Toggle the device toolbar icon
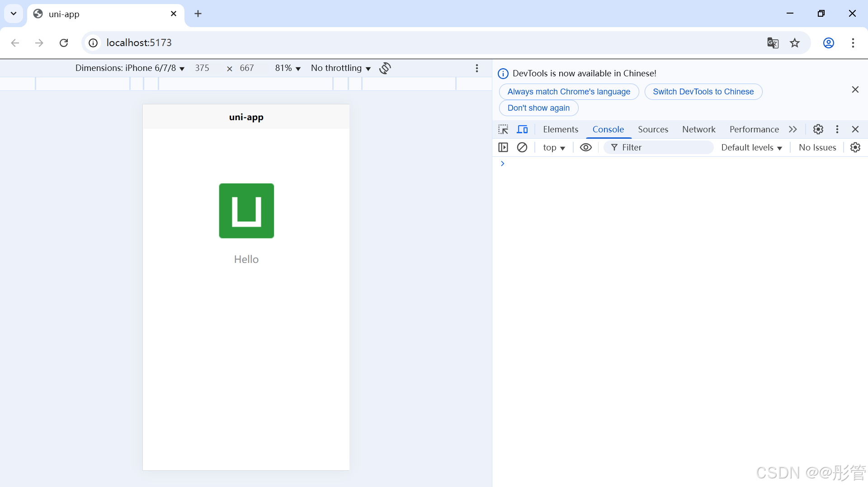 tap(522, 129)
